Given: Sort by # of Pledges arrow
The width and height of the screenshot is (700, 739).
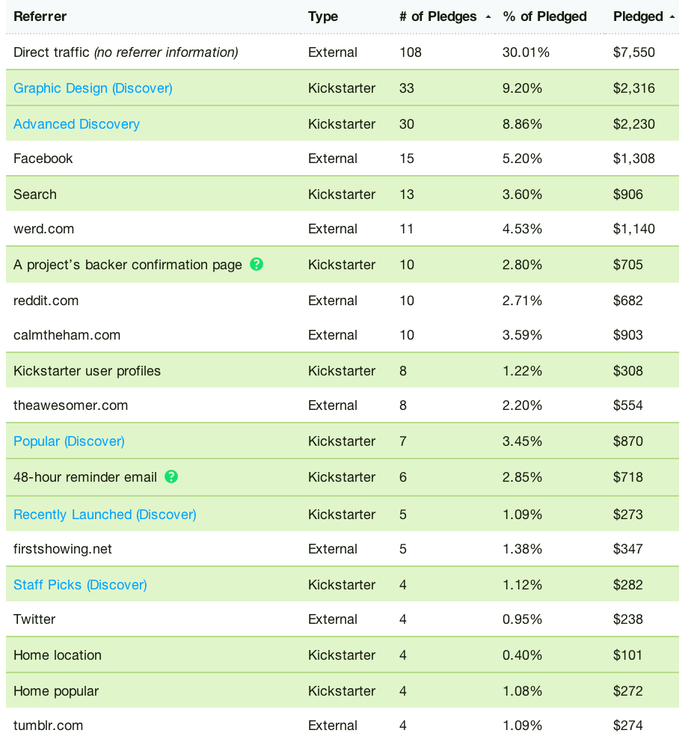Looking at the screenshot, I should pos(488,17).
